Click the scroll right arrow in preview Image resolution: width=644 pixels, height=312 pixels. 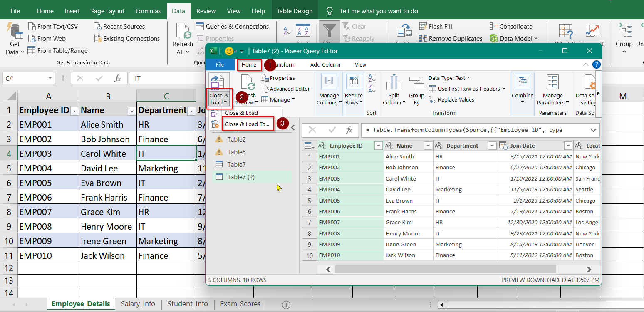click(589, 269)
